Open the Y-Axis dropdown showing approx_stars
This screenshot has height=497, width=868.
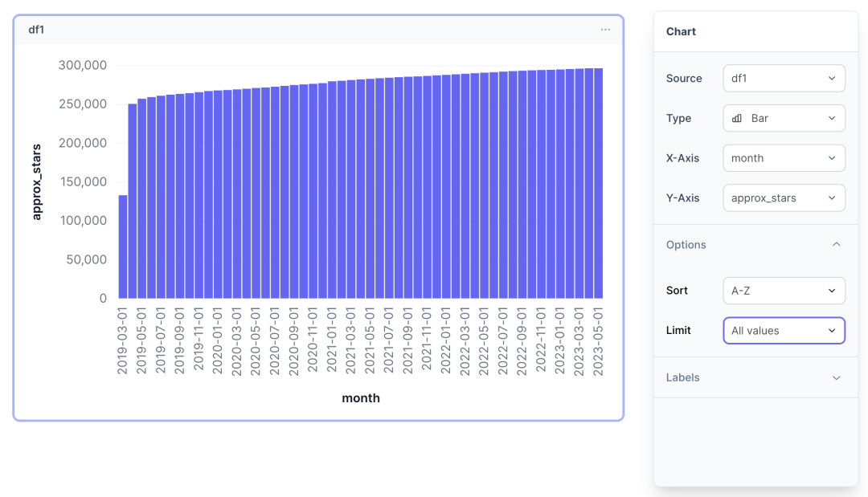[784, 198]
